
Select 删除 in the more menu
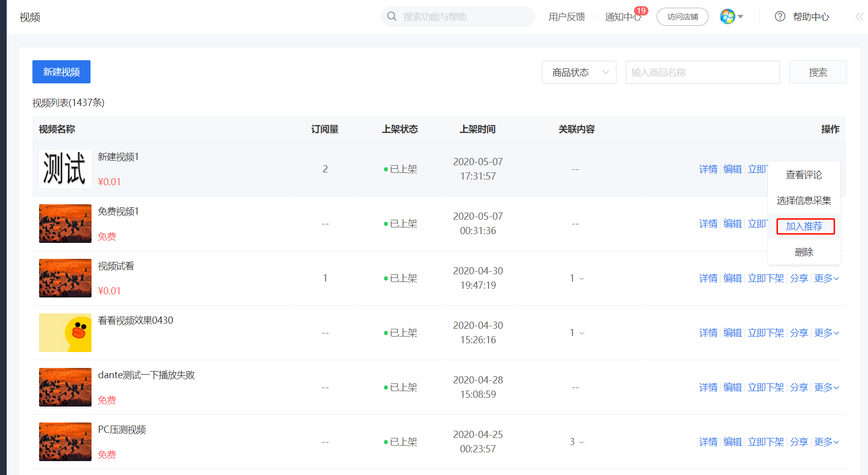tap(804, 252)
